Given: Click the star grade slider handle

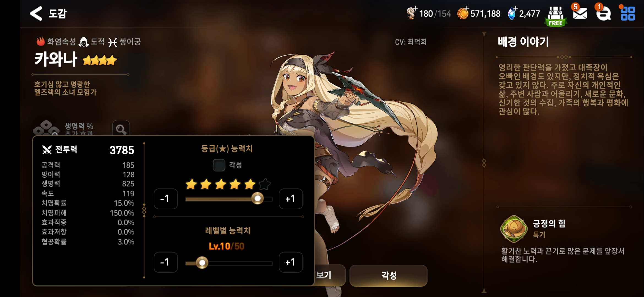Looking at the screenshot, I should [x=258, y=199].
